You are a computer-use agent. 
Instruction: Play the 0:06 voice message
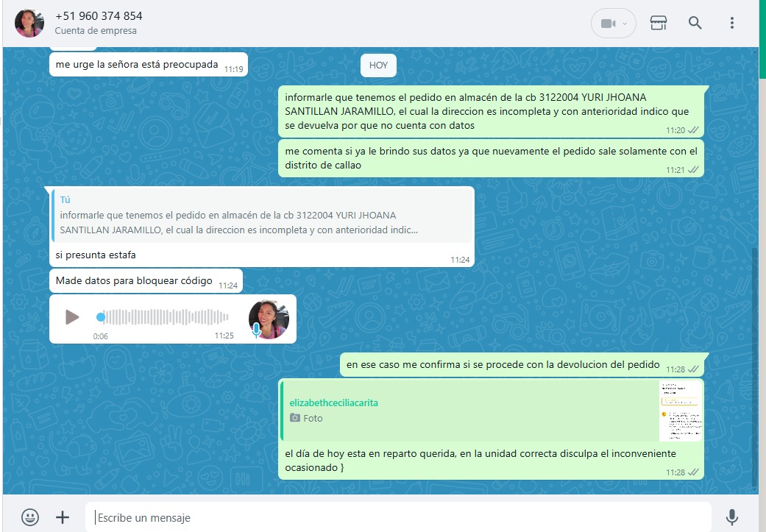pyautogui.click(x=72, y=317)
